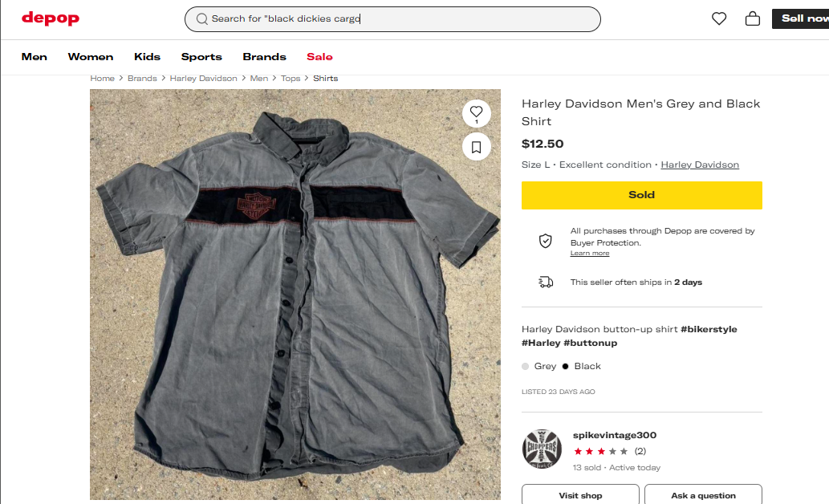This screenshot has height=504, width=829.
Task: Click the Ask a question button
Action: (703, 494)
